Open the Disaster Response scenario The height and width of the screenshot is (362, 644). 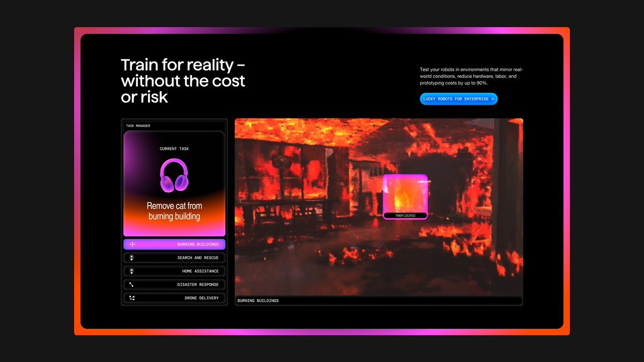click(174, 285)
